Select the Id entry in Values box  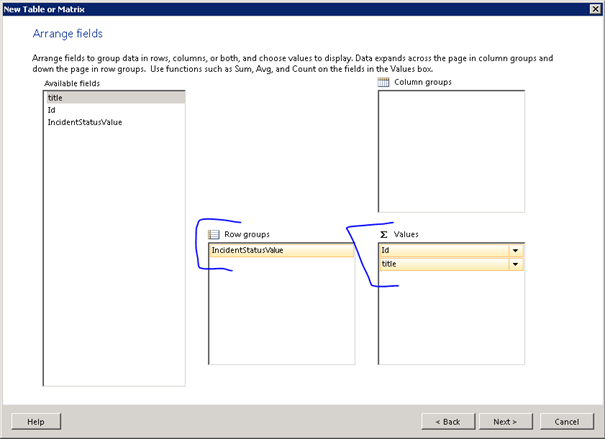point(440,251)
